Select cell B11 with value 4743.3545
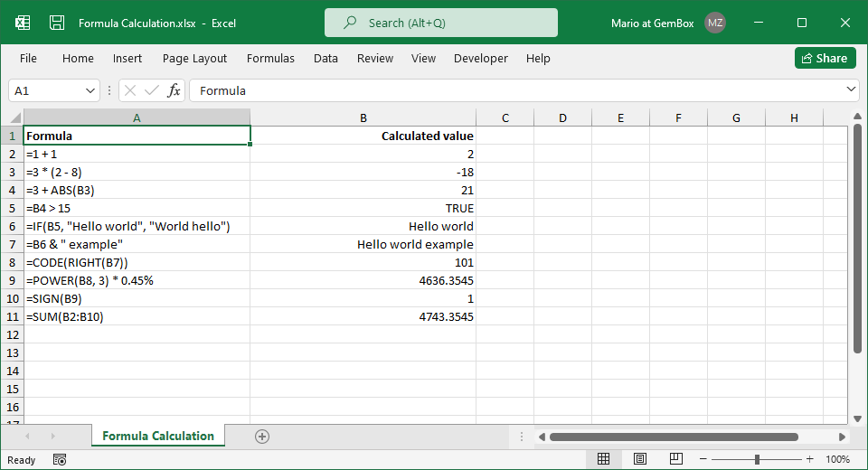 (x=363, y=316)
